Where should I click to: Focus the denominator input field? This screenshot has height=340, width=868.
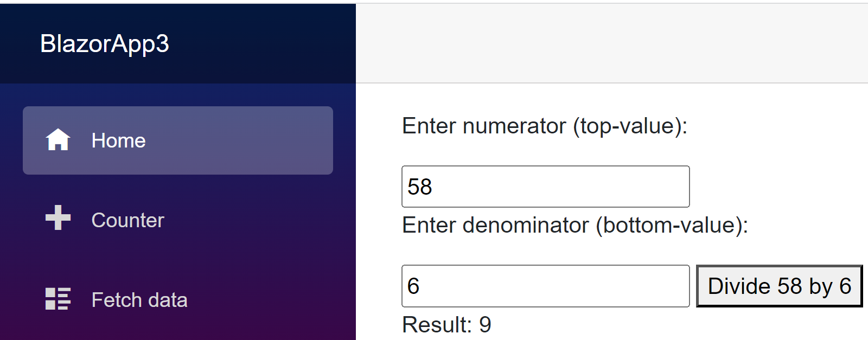[545, 286]
